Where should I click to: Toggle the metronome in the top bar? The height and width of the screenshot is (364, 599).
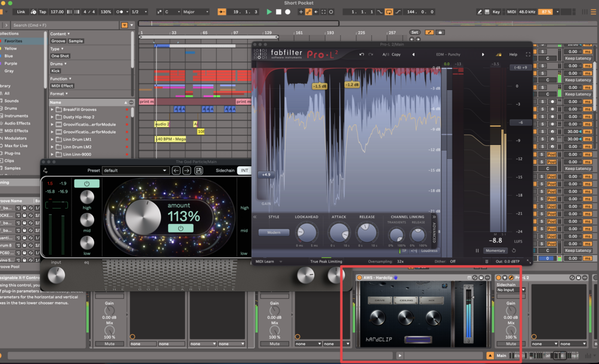tap(120, 12)
